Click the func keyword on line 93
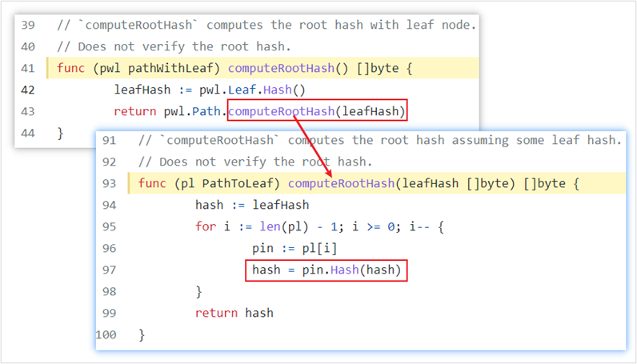 152,184
